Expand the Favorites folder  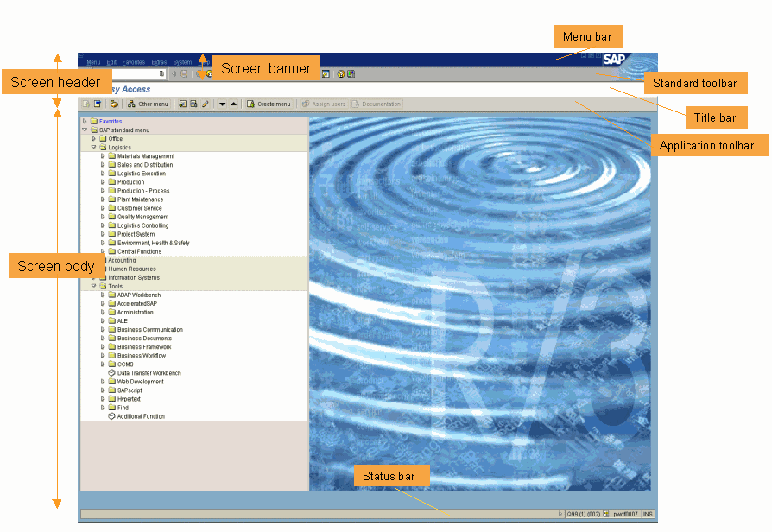click(x=85, y=122)
